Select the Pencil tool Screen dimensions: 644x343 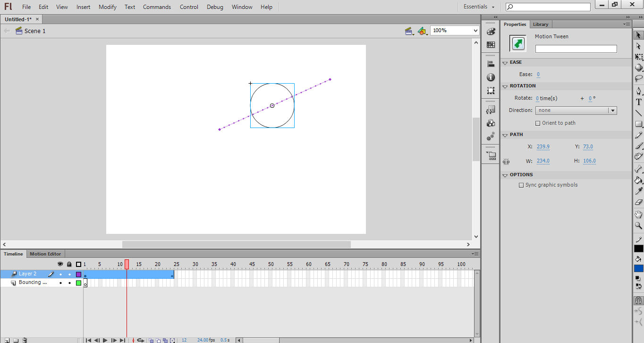pos(638,136)
